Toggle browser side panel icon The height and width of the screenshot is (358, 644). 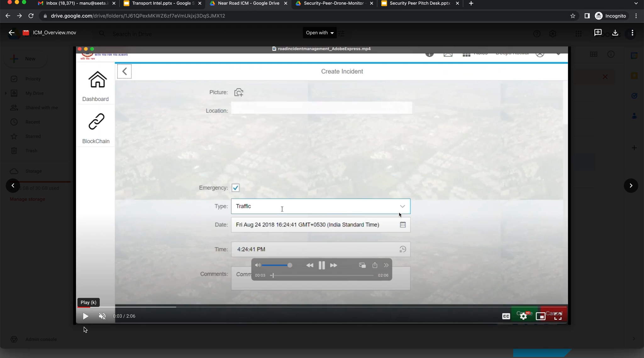coord(587,16)
